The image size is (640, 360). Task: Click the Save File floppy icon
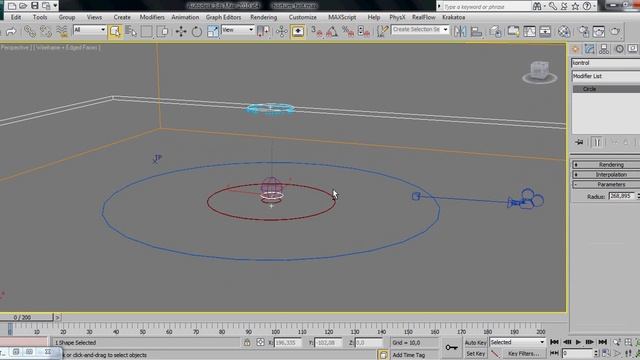35,6
